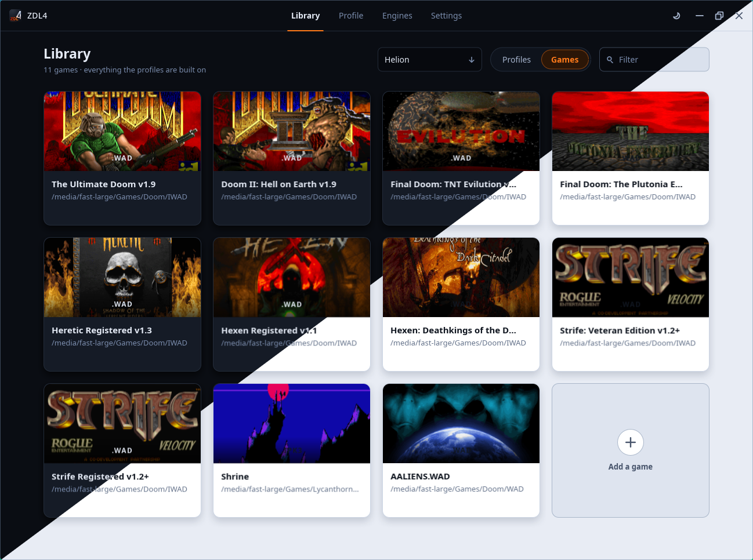Click the title Doom II: Hell on Earth v1.9

pyautogui.click(x=278, y=184)
